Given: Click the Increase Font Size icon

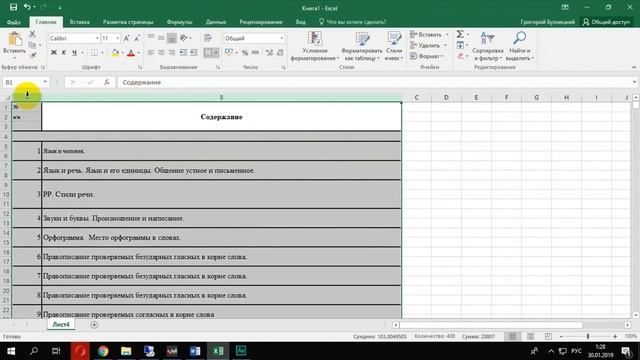Looking at the screenshot, I should (127, 38).
